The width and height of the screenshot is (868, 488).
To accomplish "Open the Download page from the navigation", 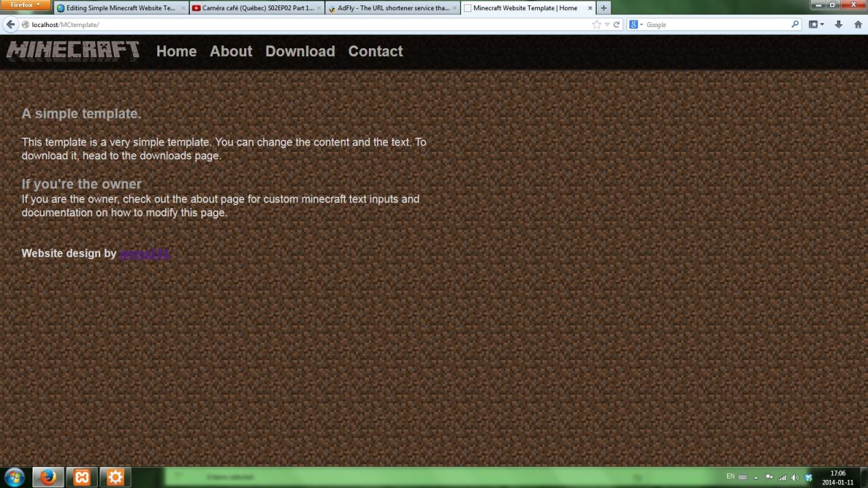I will coord(300,51).
